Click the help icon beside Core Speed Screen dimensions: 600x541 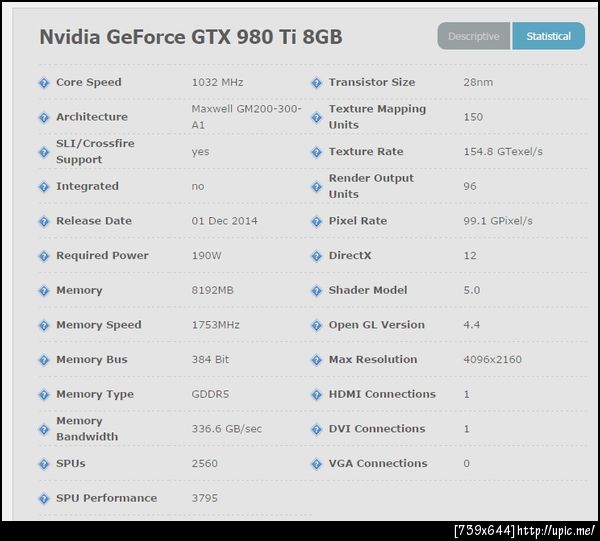pyautogui.click(x=44, y=83)
